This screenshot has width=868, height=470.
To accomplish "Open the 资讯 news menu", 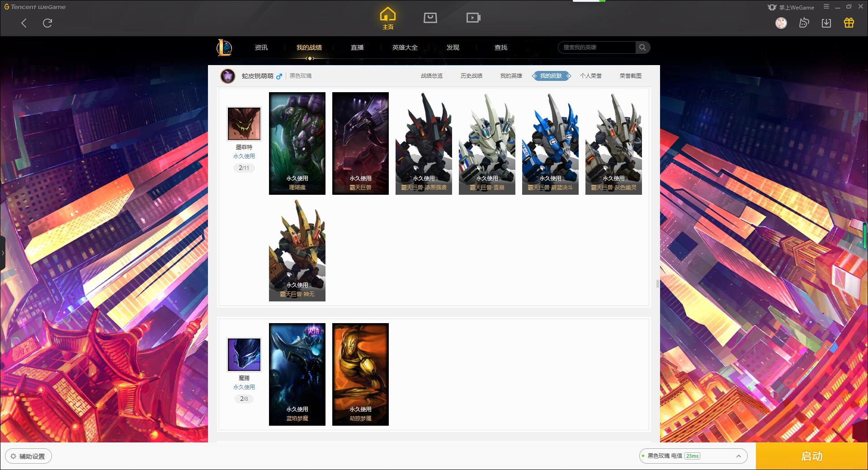I will (x=261, y=47).
